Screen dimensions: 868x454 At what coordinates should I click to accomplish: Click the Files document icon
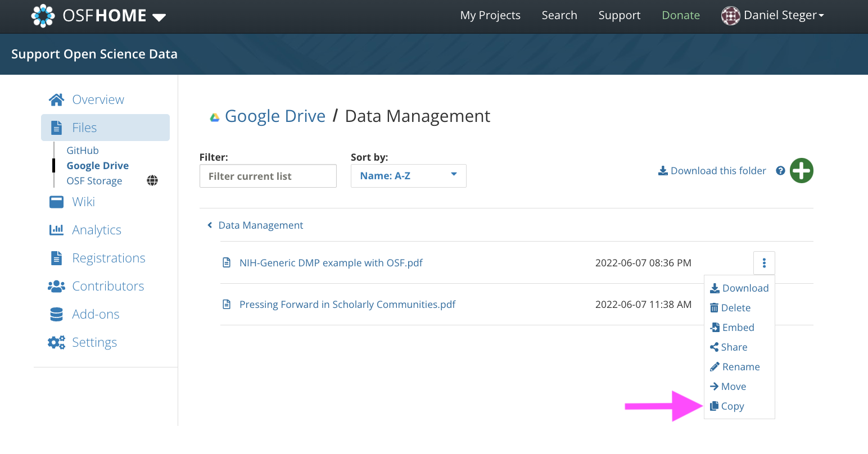[x=57, y=128]
